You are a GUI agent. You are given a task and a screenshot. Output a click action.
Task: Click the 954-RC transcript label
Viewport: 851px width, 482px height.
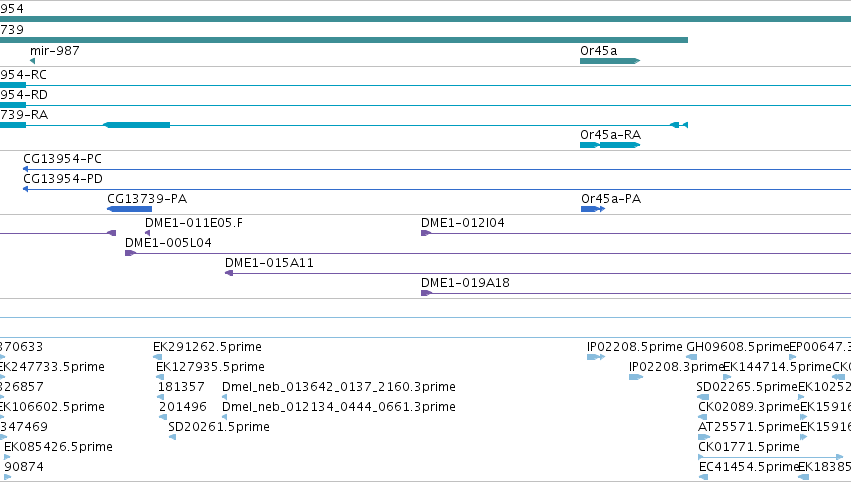pyautogui.click(x=23, y=75)
